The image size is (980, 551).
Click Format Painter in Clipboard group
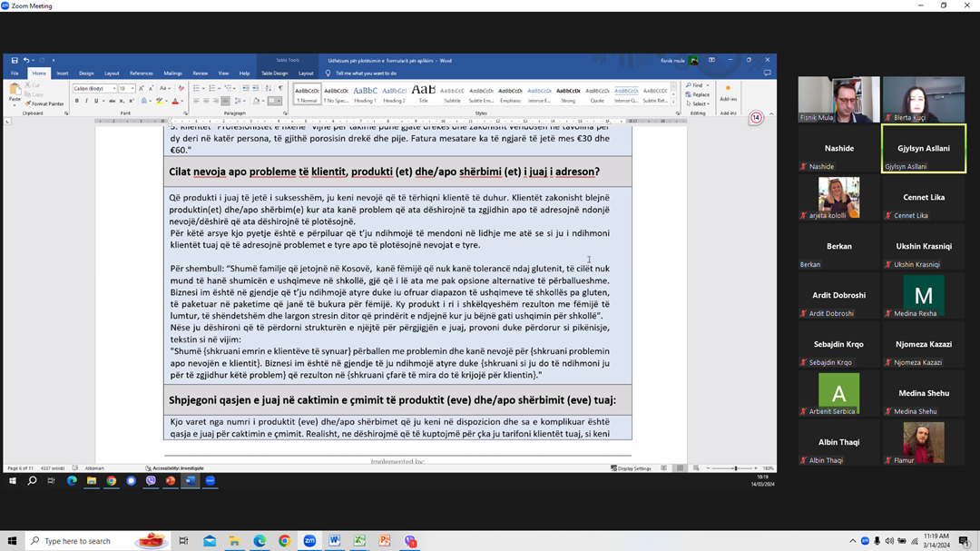point(44,103)
